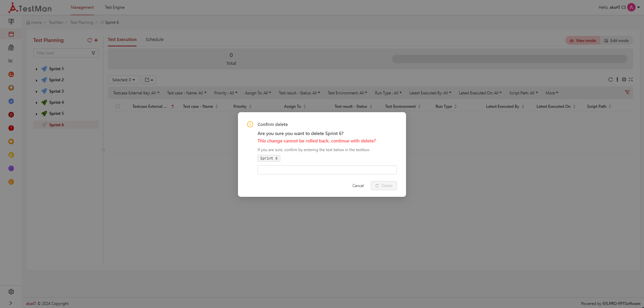Expand Sprint 1 tree node
The width and height of the screenshot is (644, 308).
pyautogui.click(x=37, y=69)
